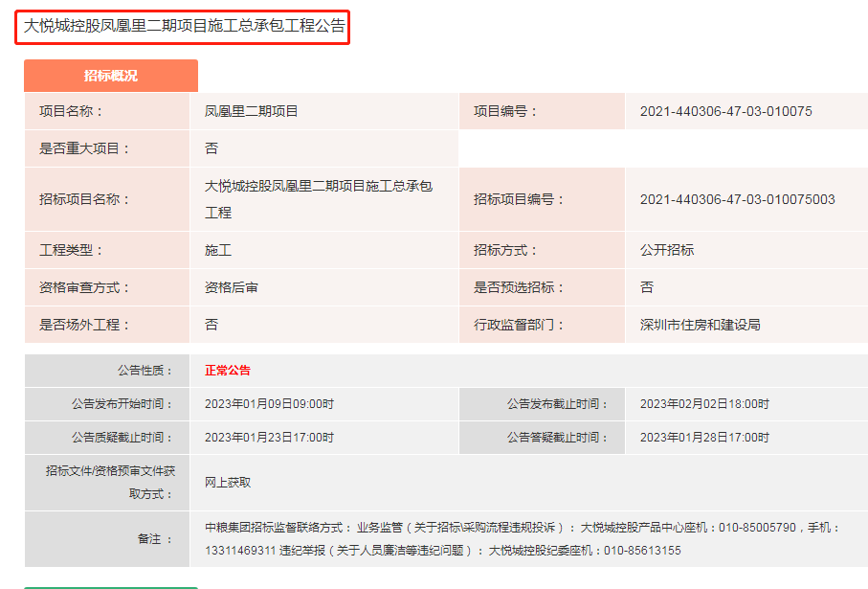Click the 招标项目名称 value cell
Image resolution: width=868 pixels, height=589 pixels.
coord(319,198)
